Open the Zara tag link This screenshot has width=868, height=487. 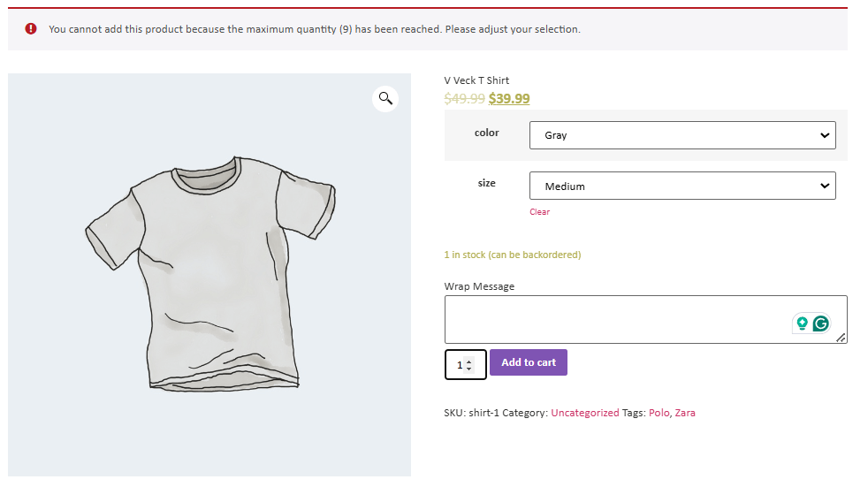pos(685,413)
